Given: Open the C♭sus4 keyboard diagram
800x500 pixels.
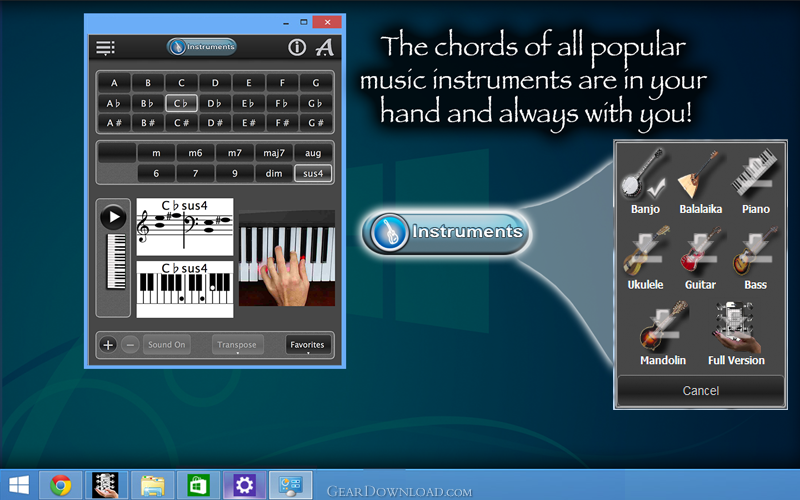Looking at the screenshot, I should pyautogui.click(x=185, y=289).
